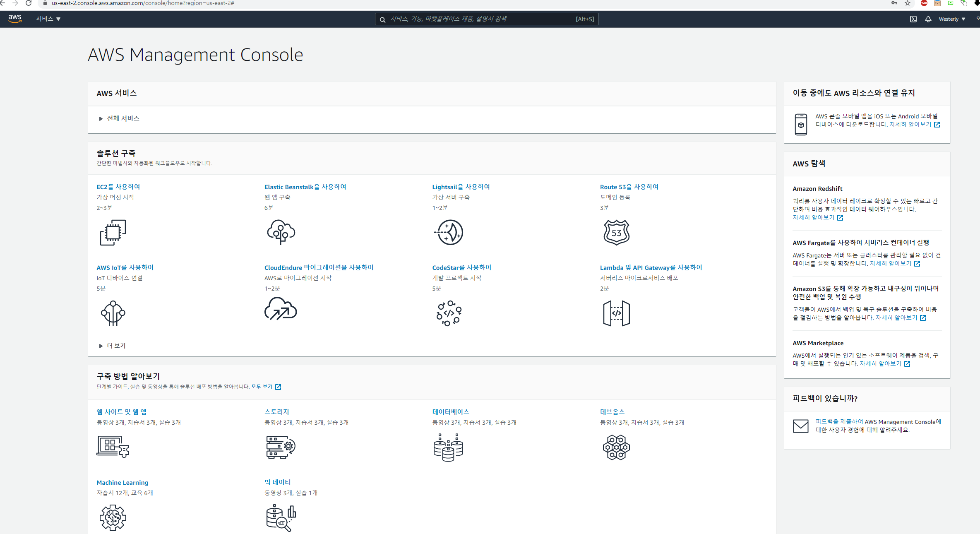The height and width of the screenshot is (534, 980).
Task: Click the browser address bar URL
Action: 143,3
